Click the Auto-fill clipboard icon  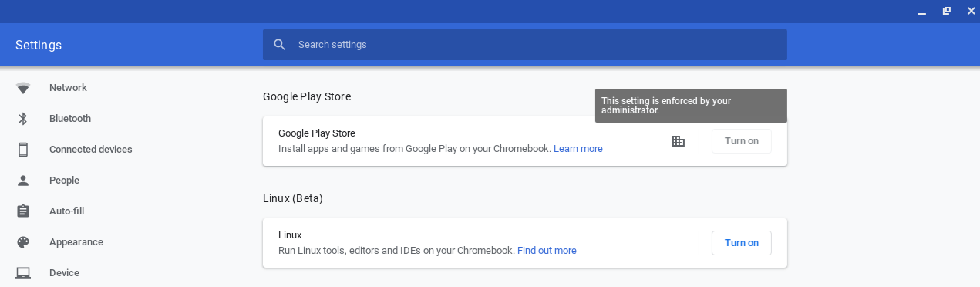(23, 211)
